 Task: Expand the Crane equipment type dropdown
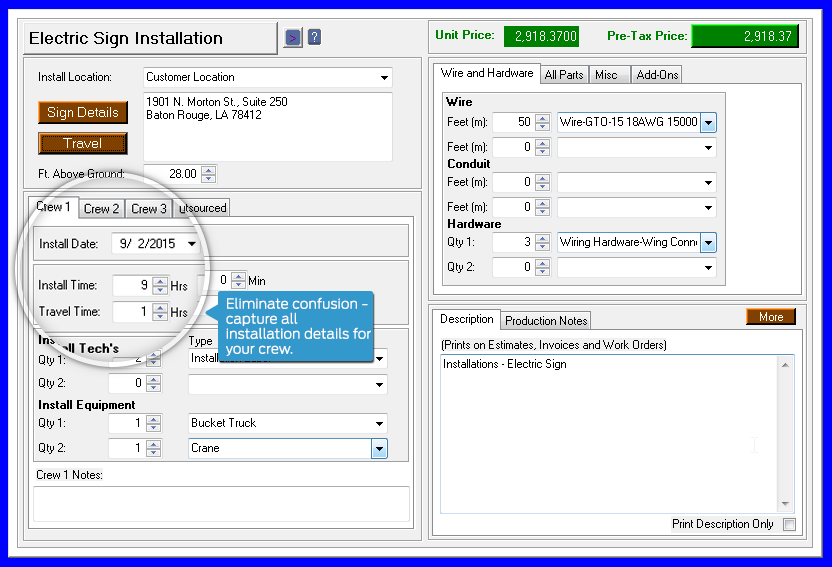[x=379, y=449]
